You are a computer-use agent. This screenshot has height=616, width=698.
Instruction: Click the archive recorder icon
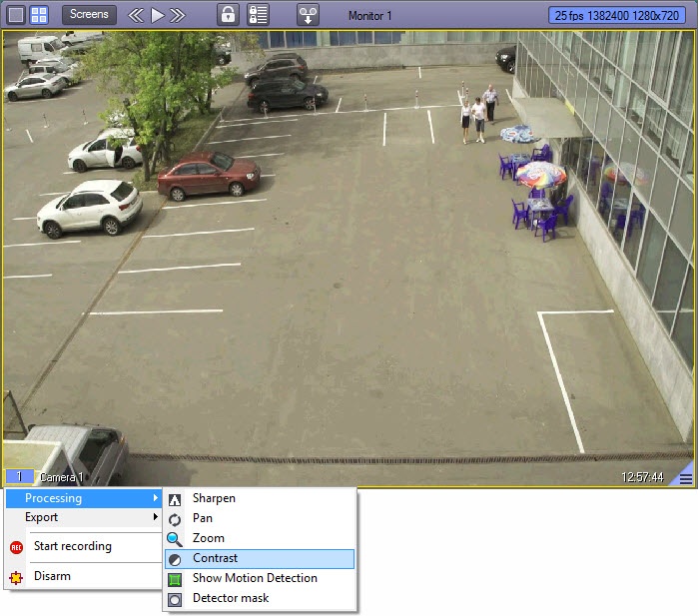[x=308, y=15]
